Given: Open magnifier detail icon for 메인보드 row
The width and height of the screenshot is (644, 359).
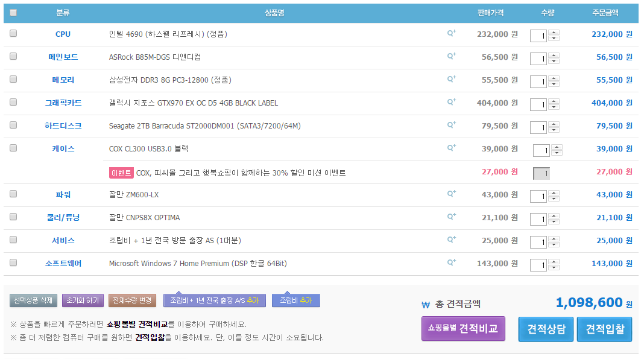Looking at the screenshot, I should pos(452,56).
